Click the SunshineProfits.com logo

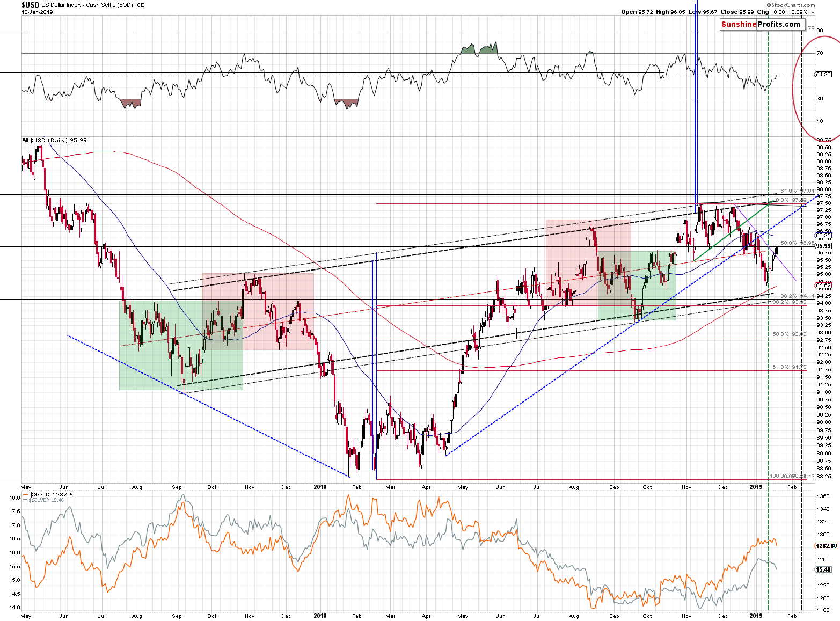760,24
